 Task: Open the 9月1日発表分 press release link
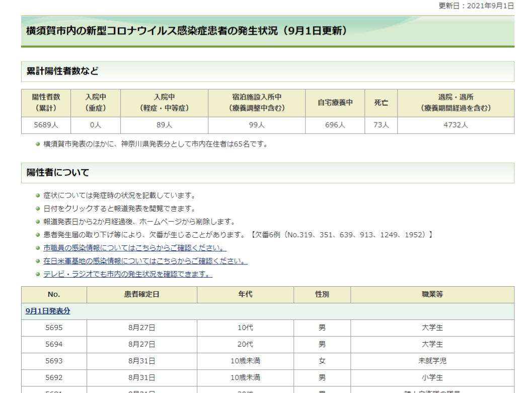[x=48, y=311]
